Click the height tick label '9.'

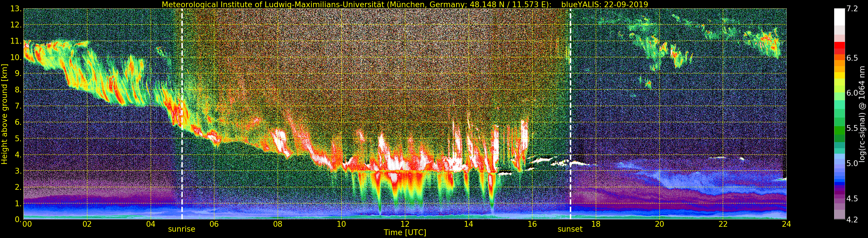click(x=18, y=73)
